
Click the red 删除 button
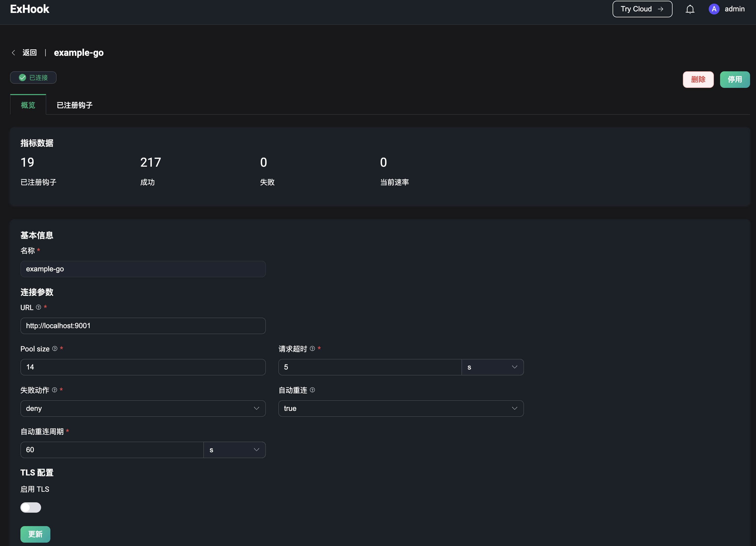click(x=698, y=79)
